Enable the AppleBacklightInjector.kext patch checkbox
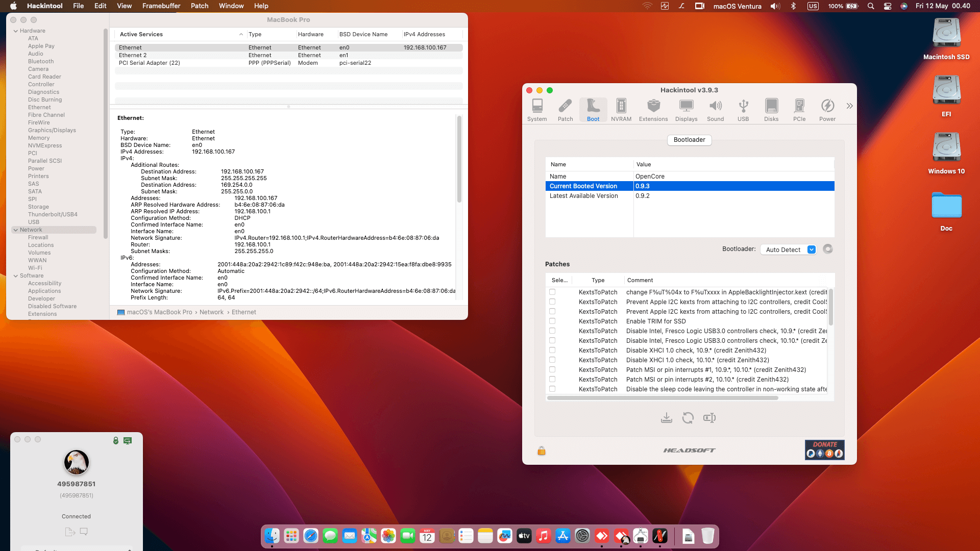The image size is (980, 551). [553, 292]
